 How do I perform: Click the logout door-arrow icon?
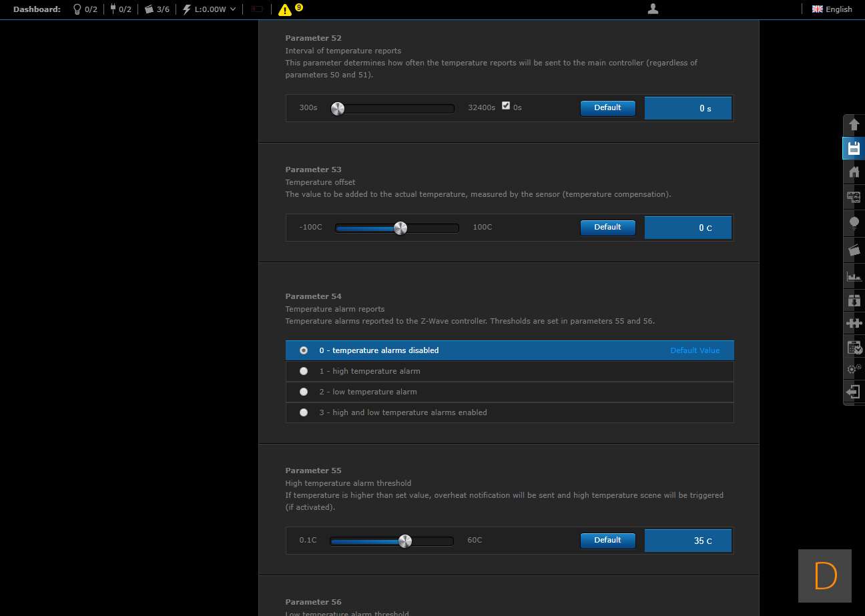pyautogui.click(x=854, y=392)
